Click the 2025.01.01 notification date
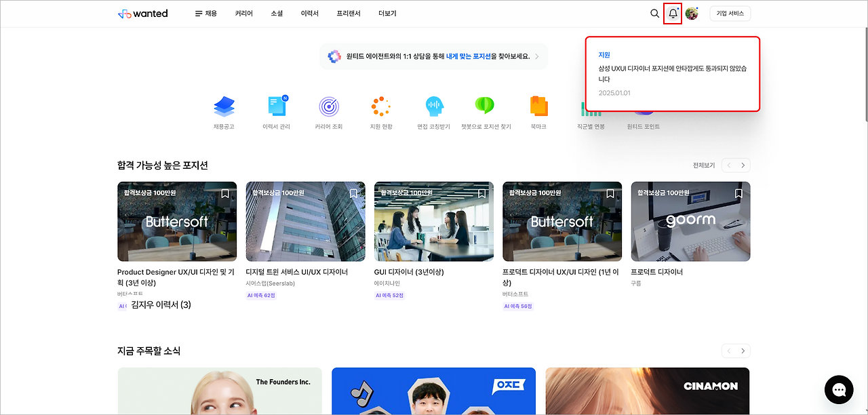This screenshot has height=415, width=868. tap(614, 93)
